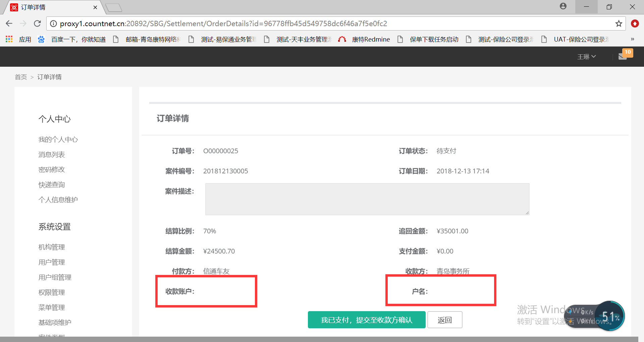Screen dimensions: 644x342
Task: Show more bookmarks overflow chevron
Action: pyautogui.click(x=632, y=39)
